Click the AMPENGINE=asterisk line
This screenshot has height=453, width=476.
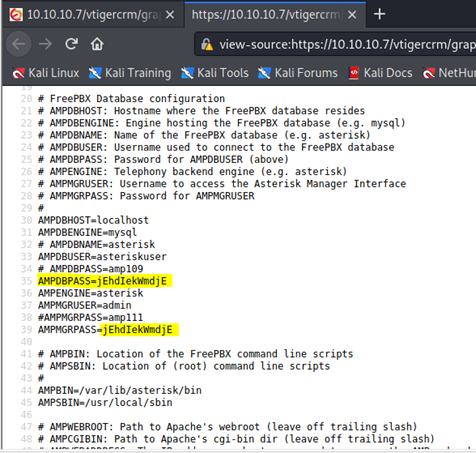tap(90, 293)
